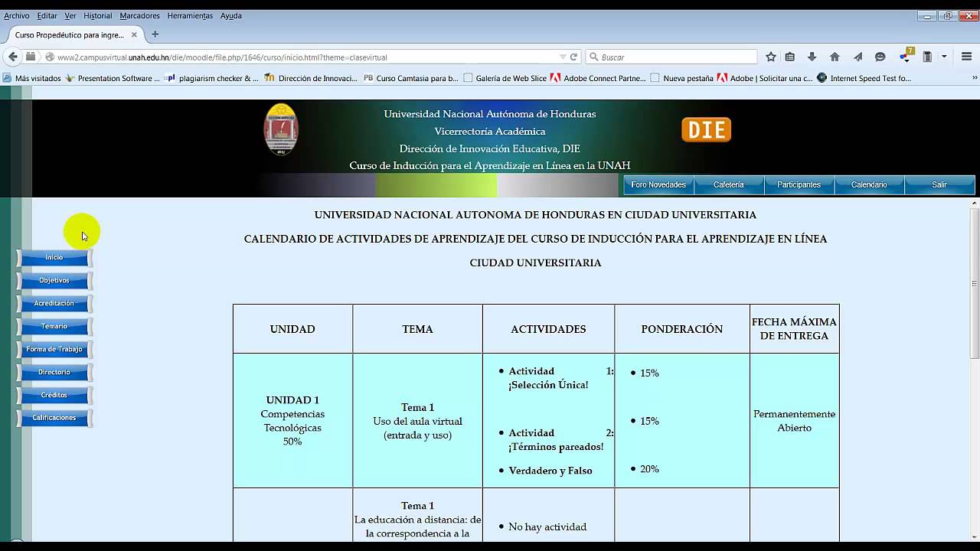The width and height of the screenshot is (980, 551).
Task: Open the Historial menu
Action: (x=97, y=15)
